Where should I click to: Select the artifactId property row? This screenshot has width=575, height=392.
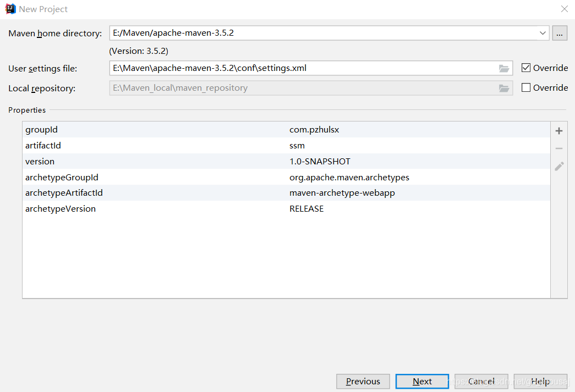click(286, 146)
